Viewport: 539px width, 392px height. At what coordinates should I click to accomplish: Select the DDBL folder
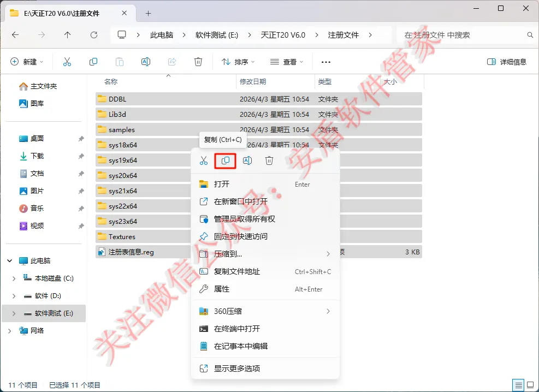click(x=259, y=99)
